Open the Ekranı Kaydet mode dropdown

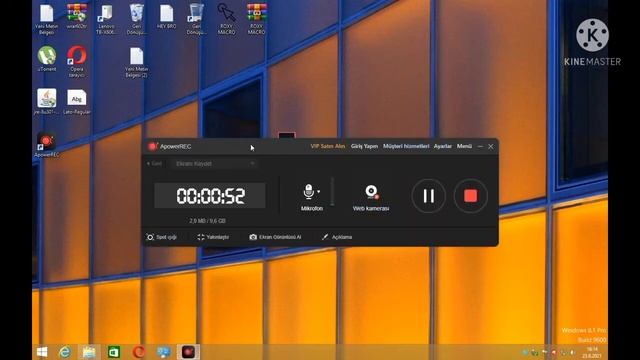pos(215,164)
